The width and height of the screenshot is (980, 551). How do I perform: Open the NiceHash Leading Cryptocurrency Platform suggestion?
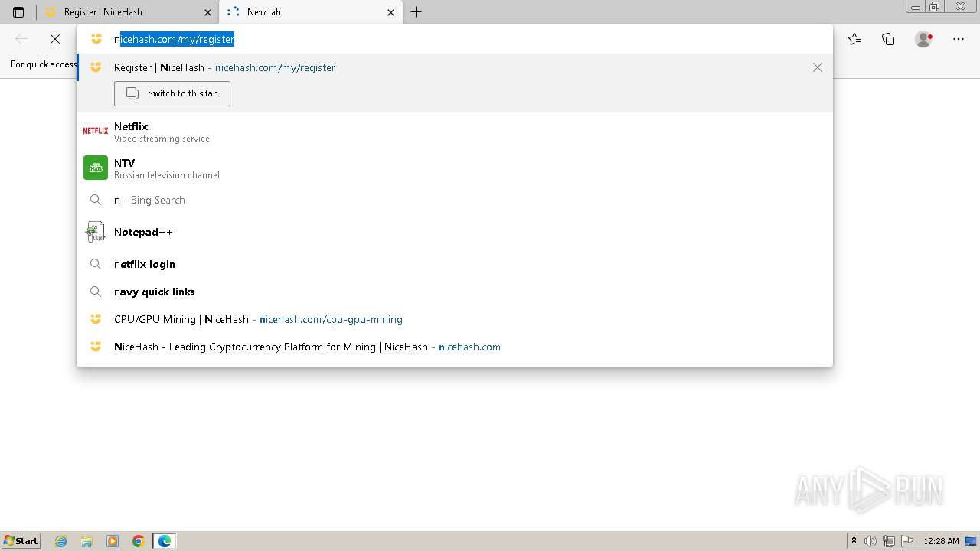(x=455, y=347)
